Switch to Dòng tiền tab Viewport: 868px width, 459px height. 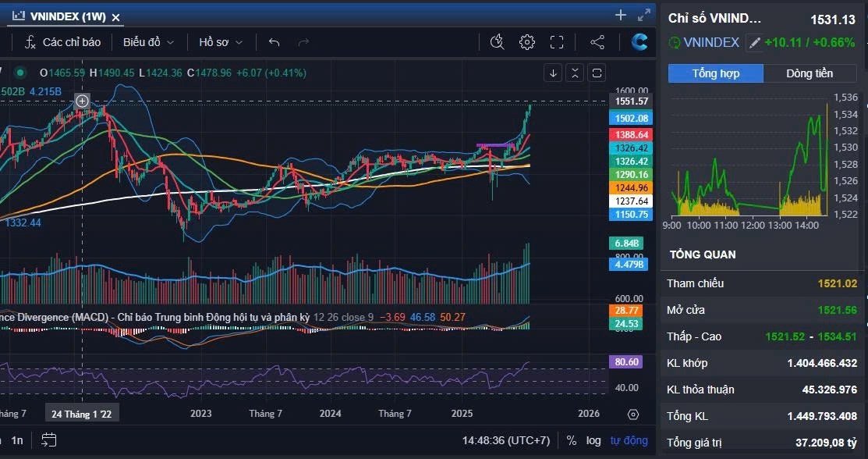810,73
